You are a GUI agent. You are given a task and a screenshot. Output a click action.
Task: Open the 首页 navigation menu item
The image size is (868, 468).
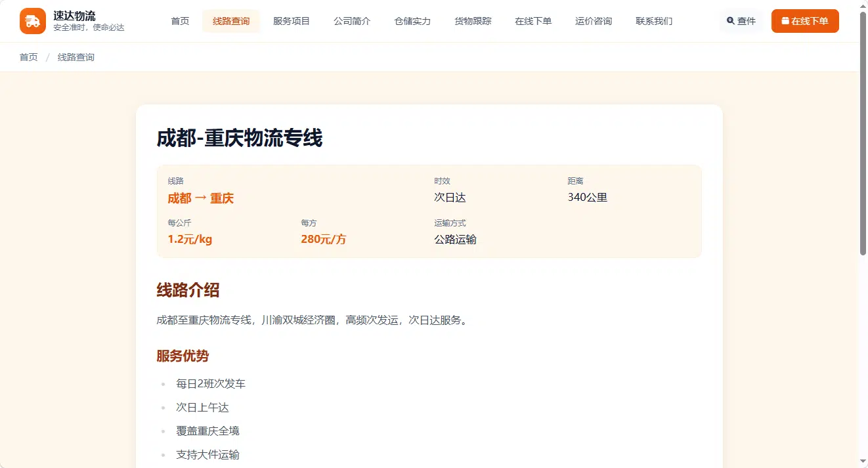point(180,21)
